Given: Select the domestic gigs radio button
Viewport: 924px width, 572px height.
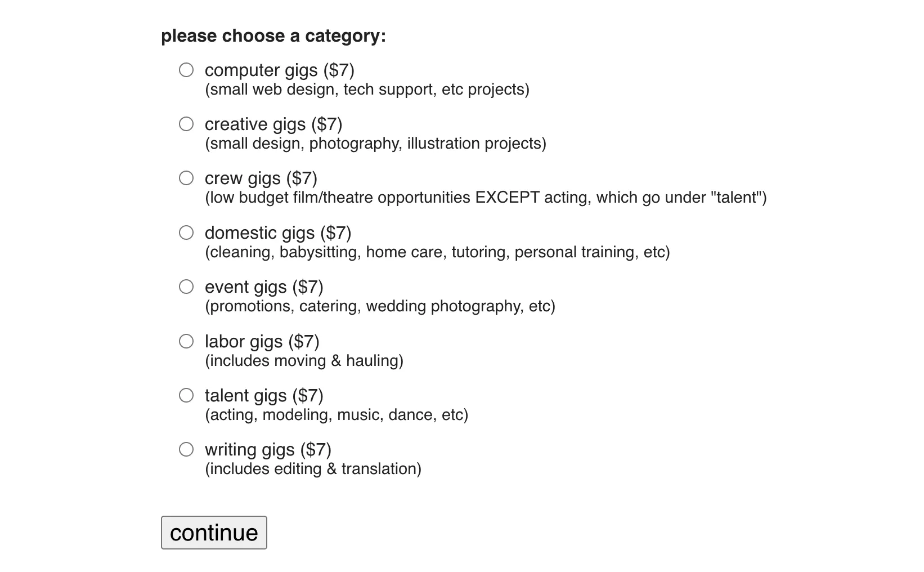Looking at the screenshot, I should tap(186, 233).
